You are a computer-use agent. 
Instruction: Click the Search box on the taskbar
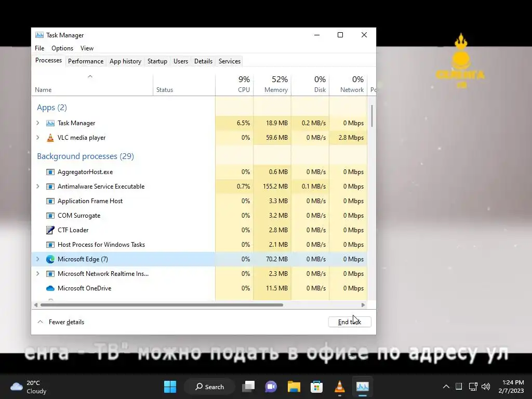209,387
